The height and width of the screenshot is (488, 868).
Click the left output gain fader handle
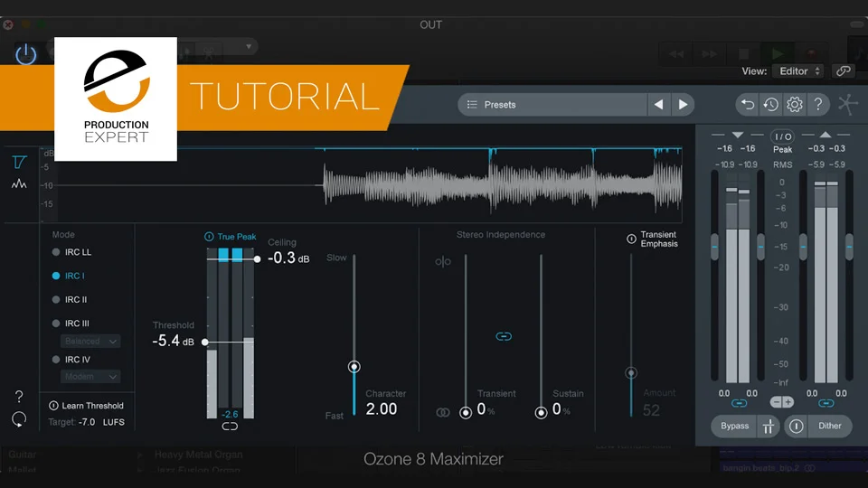[803, 247]
